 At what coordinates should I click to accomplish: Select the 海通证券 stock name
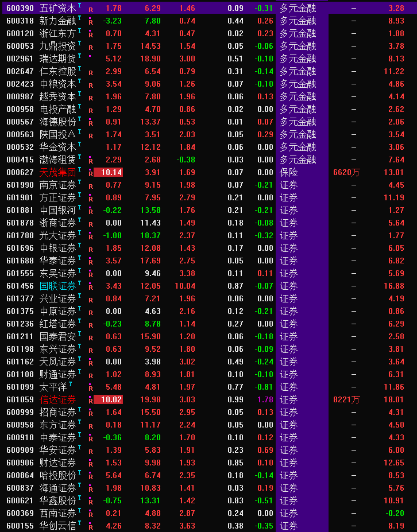(57, 488)
